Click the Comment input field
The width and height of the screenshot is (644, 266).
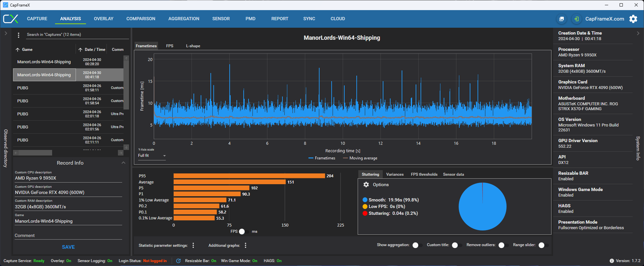(68, 235)
